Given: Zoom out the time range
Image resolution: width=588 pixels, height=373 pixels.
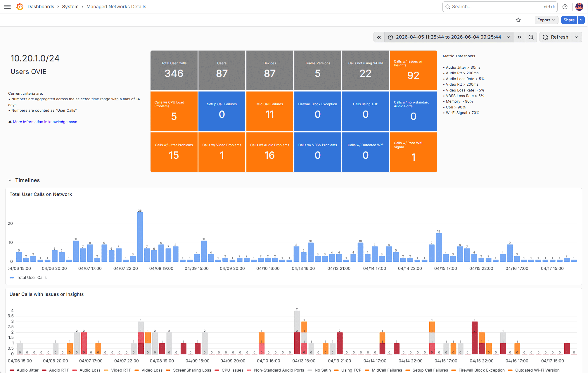Looking at the screenshot, I should 531,37.
